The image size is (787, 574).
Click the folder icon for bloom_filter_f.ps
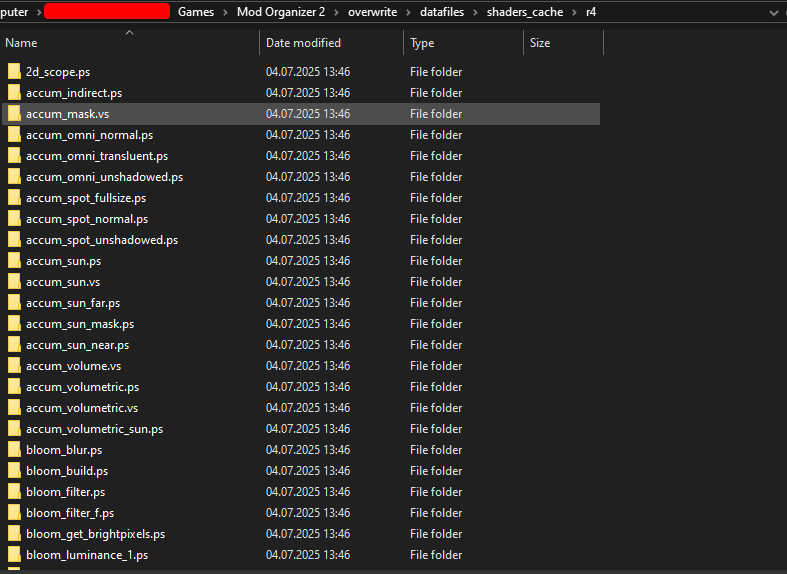(14, 513)
